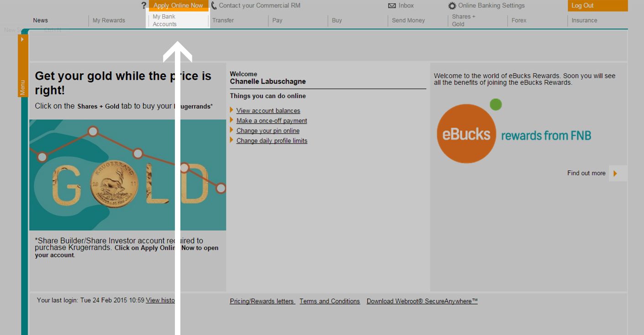Follow the Make a once-off payment link
Viewport: 644px width, 335px height.
click(x=271, y=120)
